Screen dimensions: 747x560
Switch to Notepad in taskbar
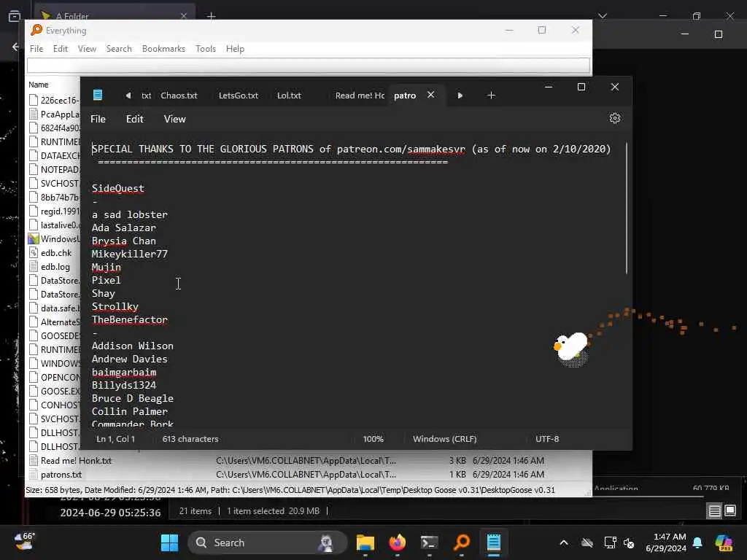(x=494, y=542)
